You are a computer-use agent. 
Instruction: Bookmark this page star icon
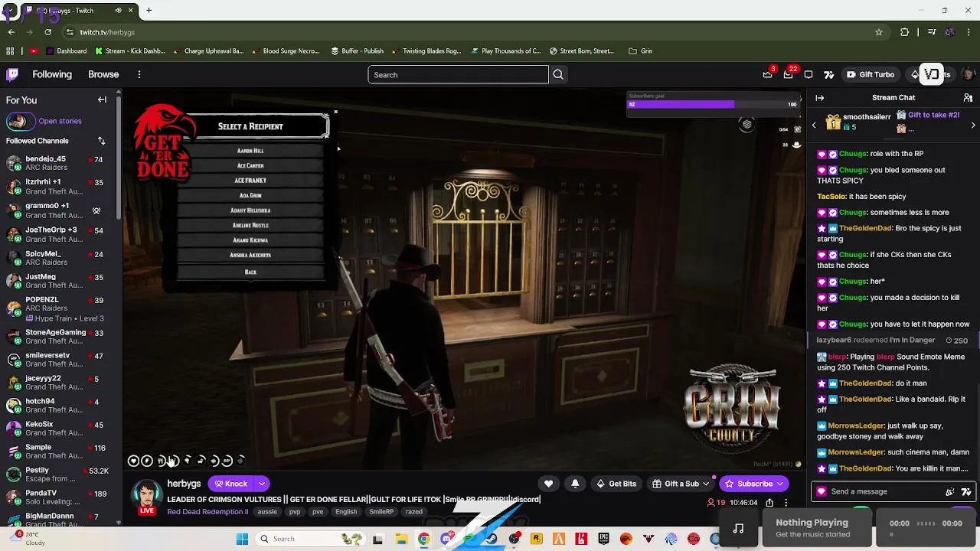coord(879,32)
